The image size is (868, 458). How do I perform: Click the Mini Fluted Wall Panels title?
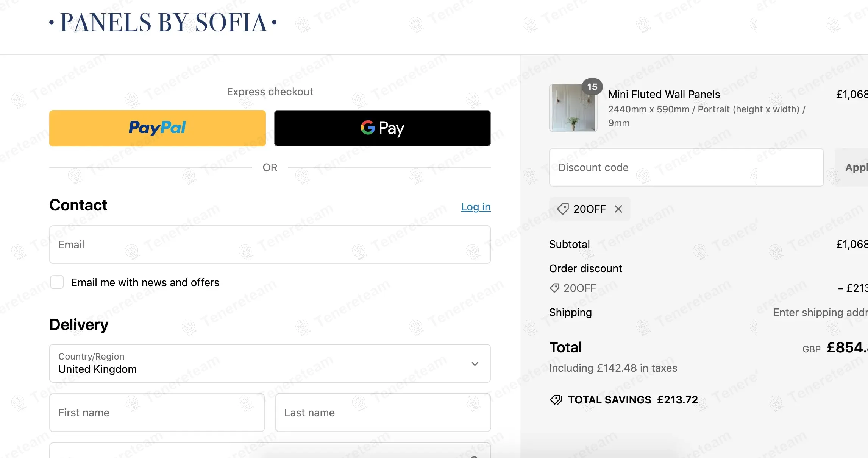tap(664, 94)
